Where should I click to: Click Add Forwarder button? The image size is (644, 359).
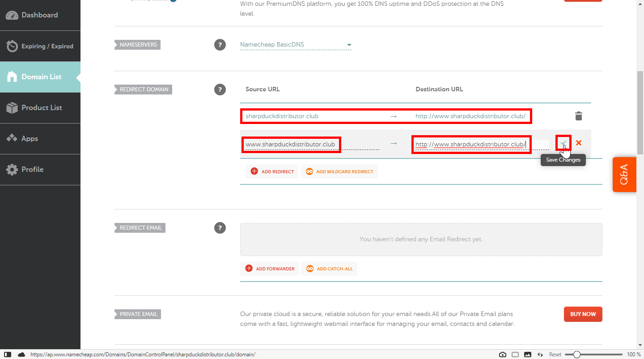click(x=270, y=269)
